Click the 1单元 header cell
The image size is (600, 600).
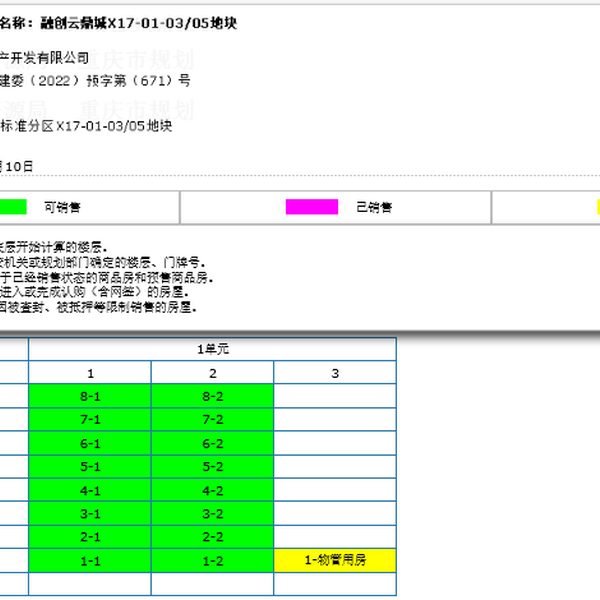point(212,349)
